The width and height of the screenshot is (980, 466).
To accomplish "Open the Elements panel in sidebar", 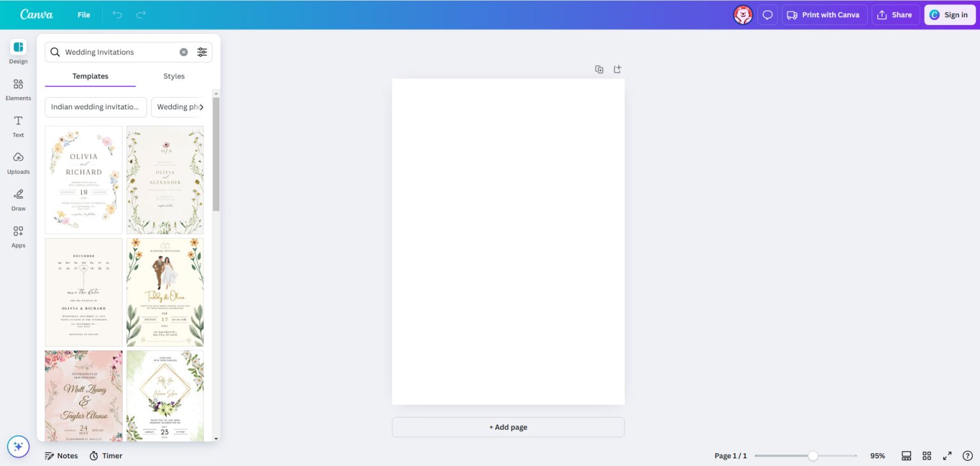I will click(18, 89).
